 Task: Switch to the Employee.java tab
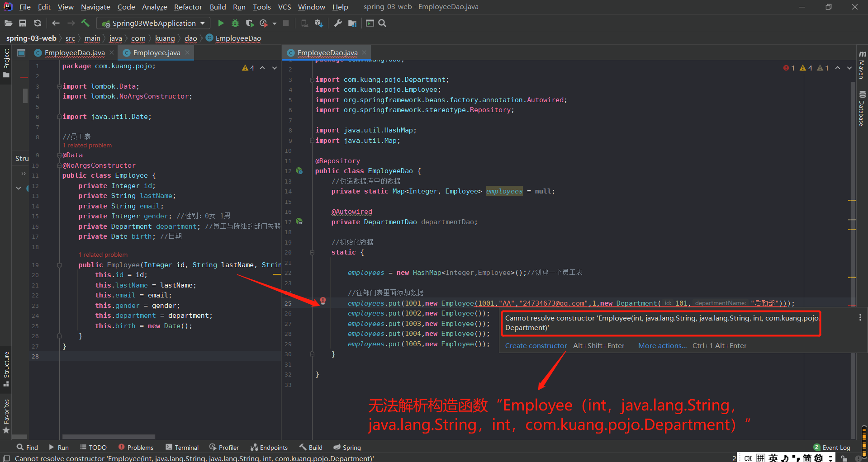click(156, 52)
